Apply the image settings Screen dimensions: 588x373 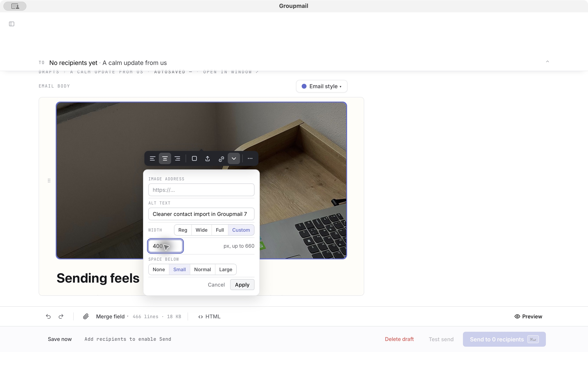tap(242, 285)
